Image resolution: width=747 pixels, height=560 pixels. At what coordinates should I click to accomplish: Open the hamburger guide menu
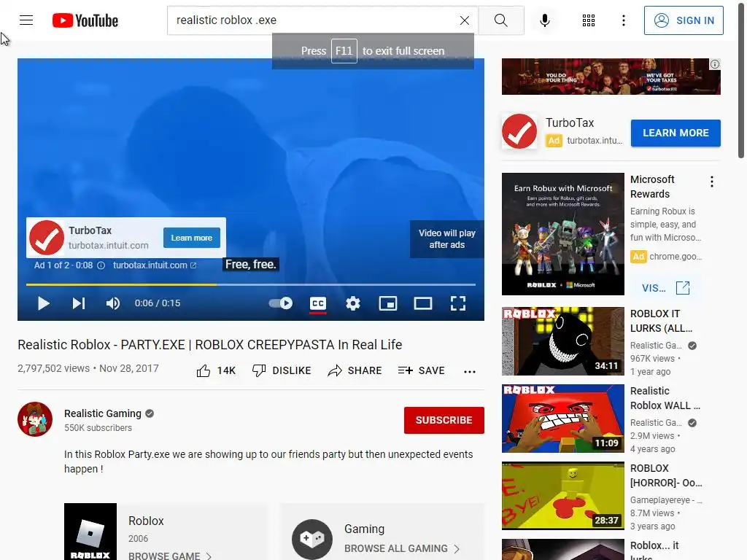tap(26, 20)
